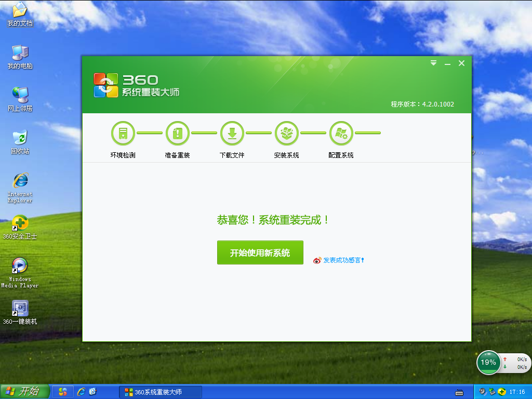Select the 360系统重装大师 taskbar entry
The width and height of the screenshot is (532, 399).
pyautogui.click(x=161, y=392)
